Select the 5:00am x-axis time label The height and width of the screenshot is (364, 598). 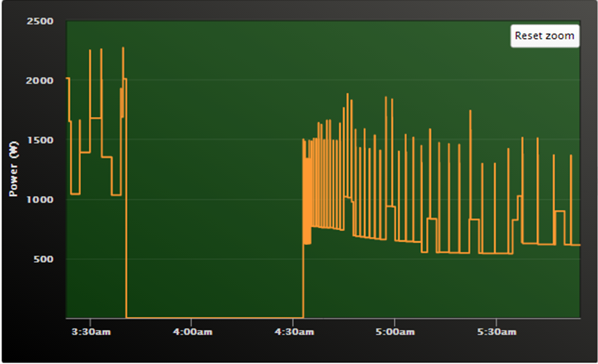395,331
